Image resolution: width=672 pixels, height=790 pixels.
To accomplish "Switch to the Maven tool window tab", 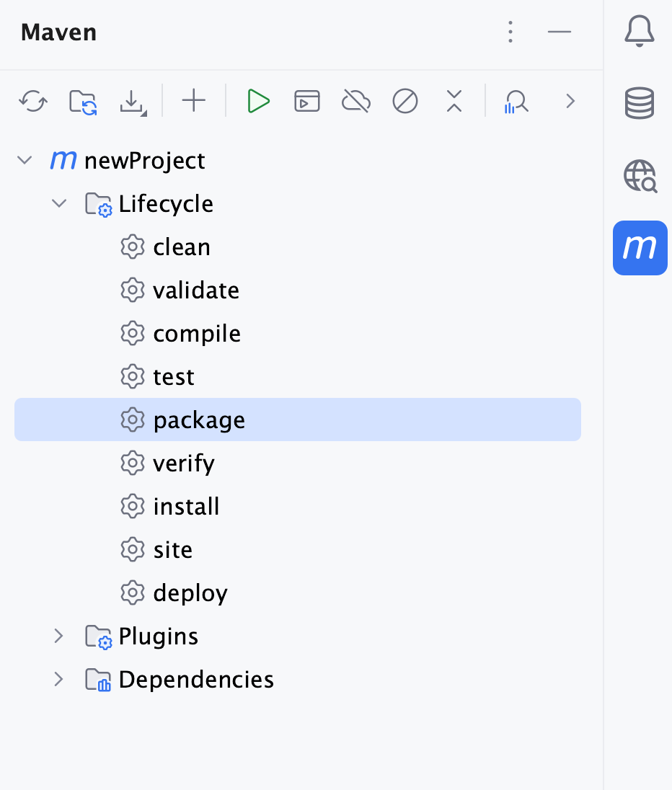I will 640,248.
